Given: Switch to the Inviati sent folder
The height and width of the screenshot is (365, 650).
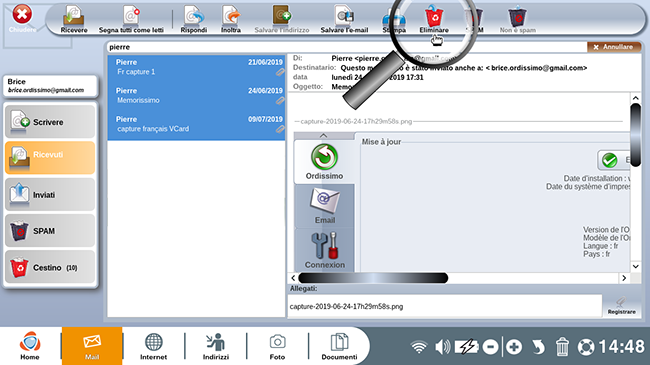Looking at the screenshot, I should point(50,195).
